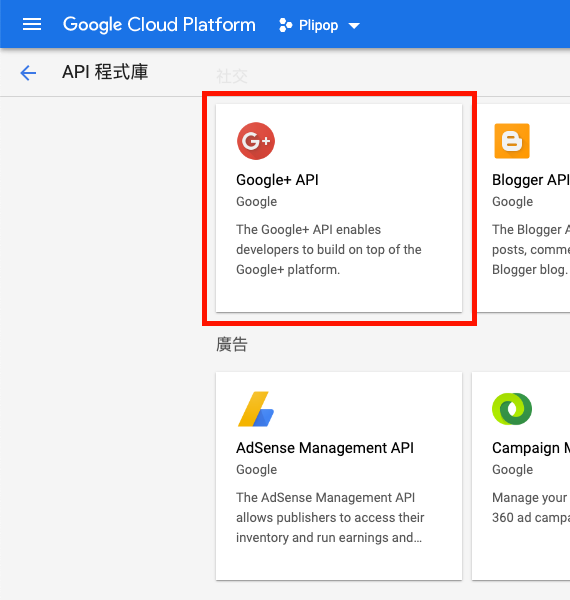Screen dimensions: 570x600
Task: Open the Campaign Manager API title
Action: coord(531,448)
